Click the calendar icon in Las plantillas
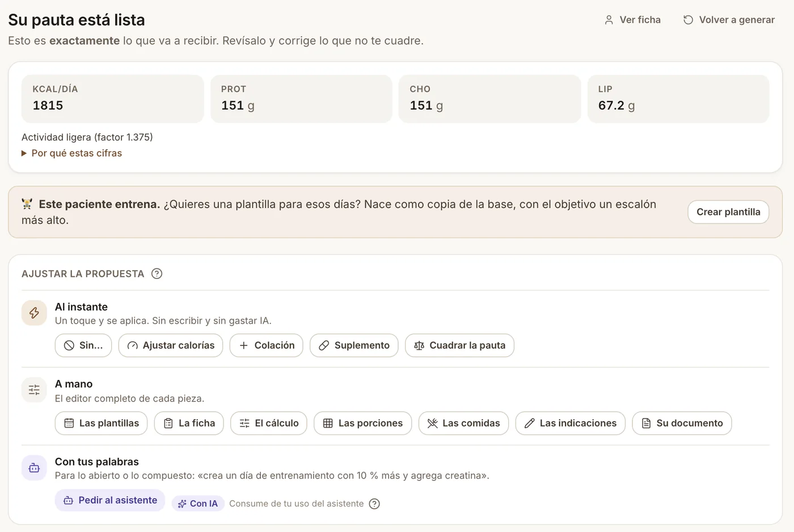 69,423
